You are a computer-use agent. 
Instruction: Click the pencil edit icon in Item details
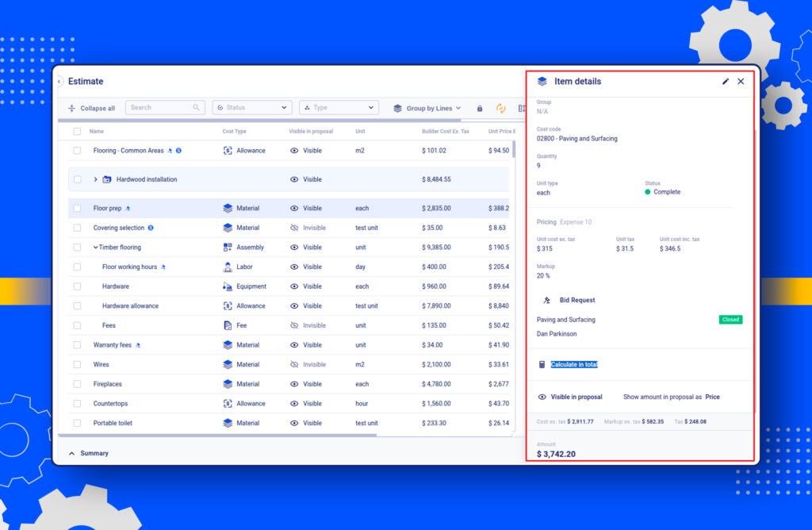(x=726, y=82)
